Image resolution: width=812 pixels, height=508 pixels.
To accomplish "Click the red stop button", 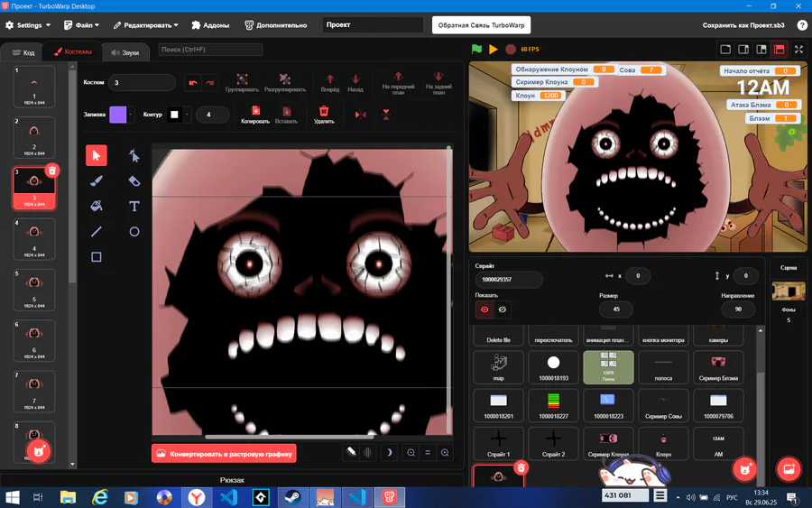I will click(x=511, y=50).
